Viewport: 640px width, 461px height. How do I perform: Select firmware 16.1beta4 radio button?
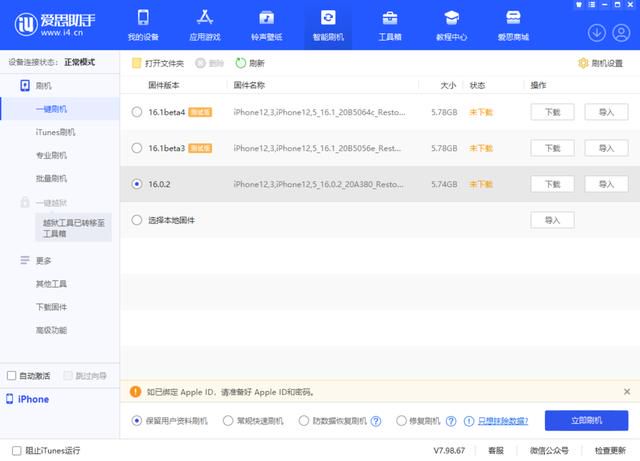point(137,112)
